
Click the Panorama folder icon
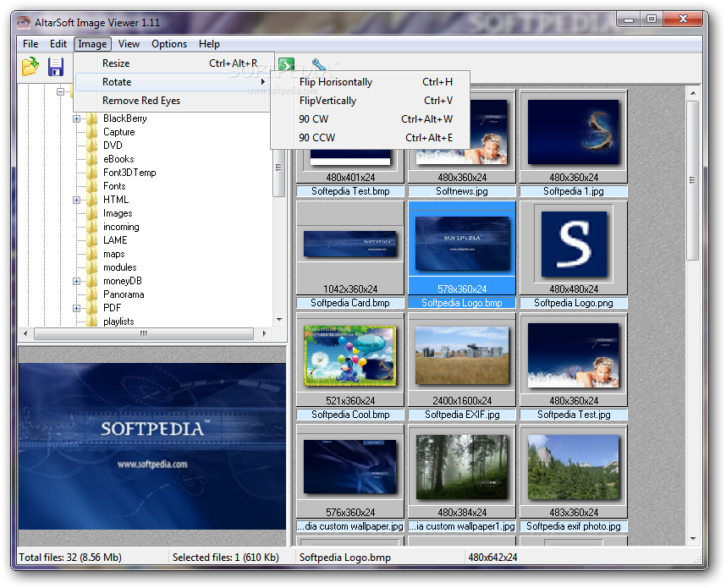92,294
